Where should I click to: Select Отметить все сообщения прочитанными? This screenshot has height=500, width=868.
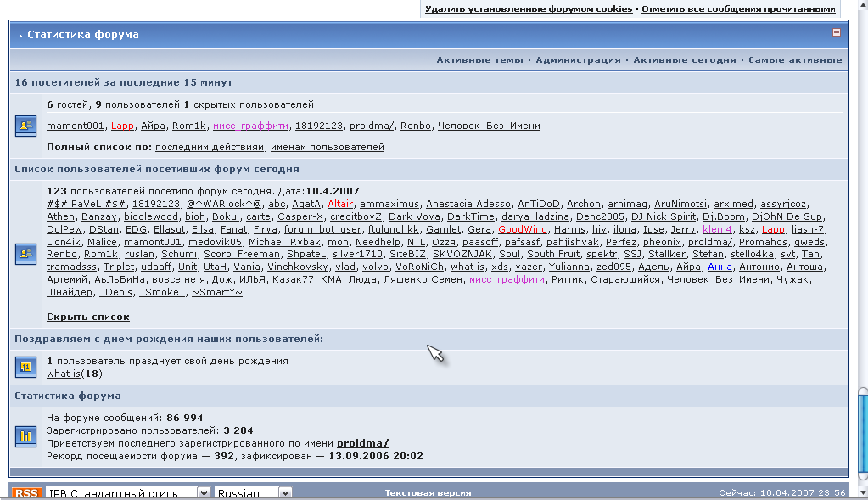tap(738, 8)
